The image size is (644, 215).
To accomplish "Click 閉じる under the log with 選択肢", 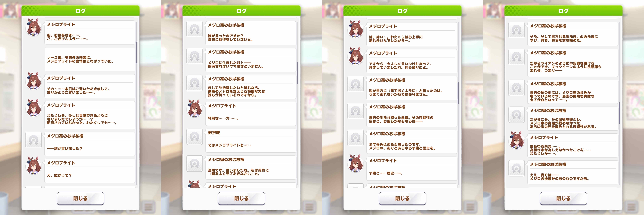I will pyautogui.click(x=241, y=198).
